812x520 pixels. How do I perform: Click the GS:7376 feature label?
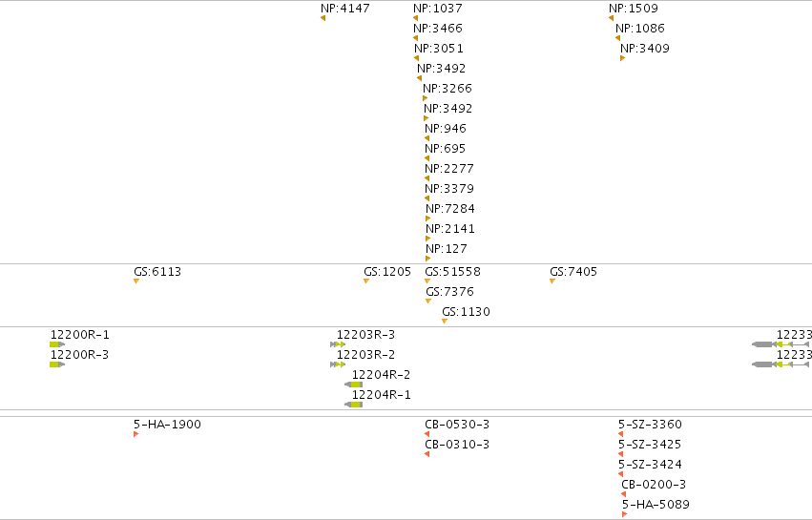pyautogui.click(x=449, y=292)
